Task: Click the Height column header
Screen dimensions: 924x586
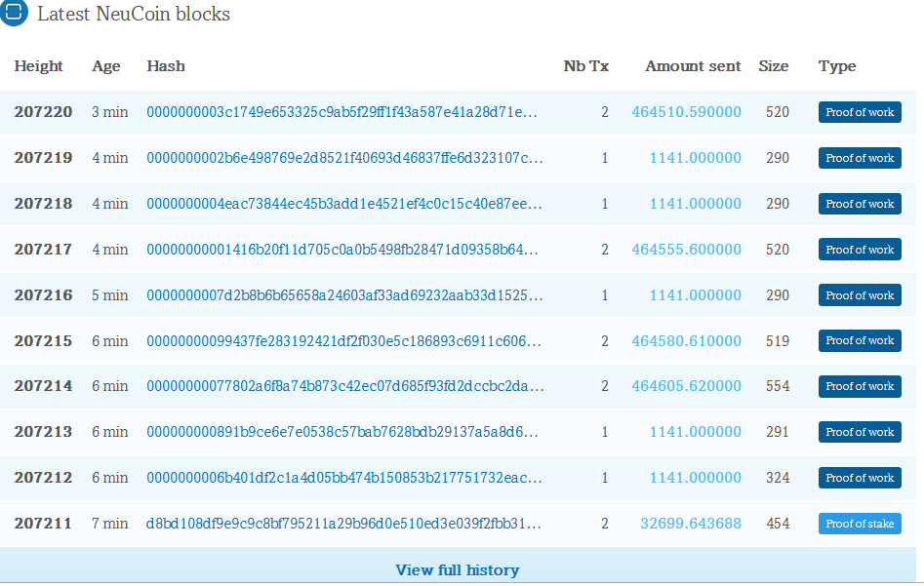Action: tap(38, 66)
